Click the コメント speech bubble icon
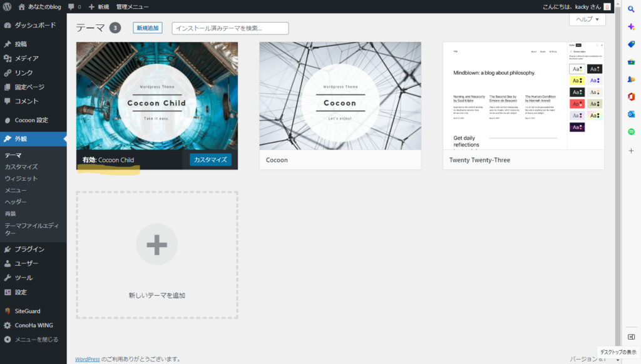641x364 pixels. pyautogui.click(x=8, y=101)
